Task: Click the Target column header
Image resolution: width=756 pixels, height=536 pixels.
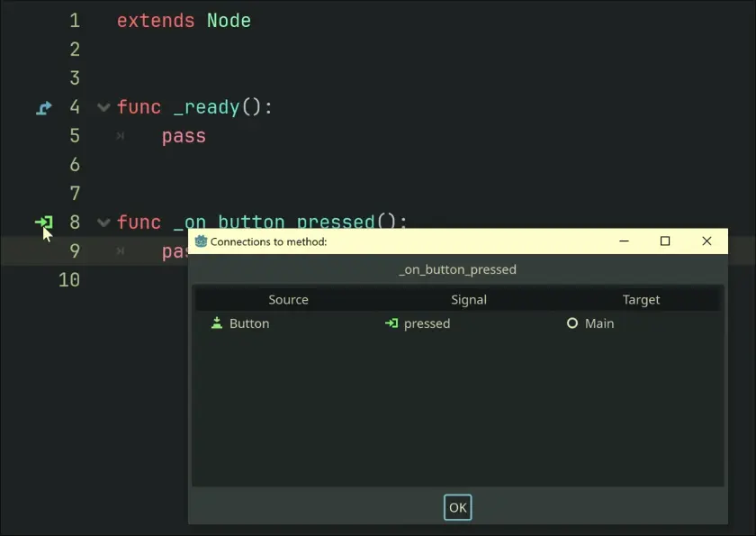Action: (641, 299)
